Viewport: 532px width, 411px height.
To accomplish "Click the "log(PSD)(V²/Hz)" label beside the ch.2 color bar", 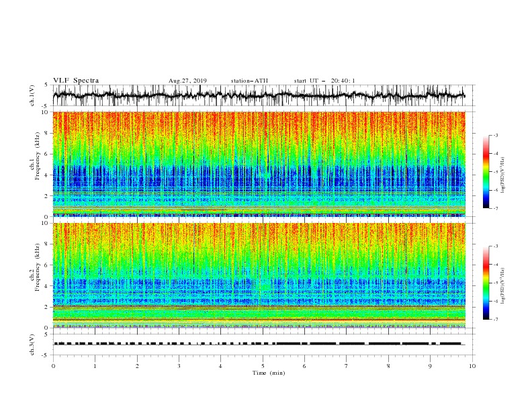I will pyautogui.click(x=502, y=285).
